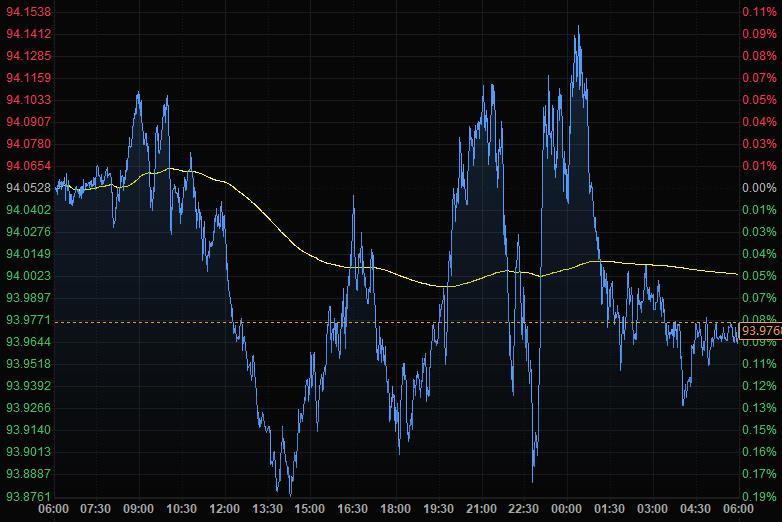Image resolution: width=782 pixels, height=522 pixels.
Task: Click the 15:00 time axis label
Action: pos(310,510)
